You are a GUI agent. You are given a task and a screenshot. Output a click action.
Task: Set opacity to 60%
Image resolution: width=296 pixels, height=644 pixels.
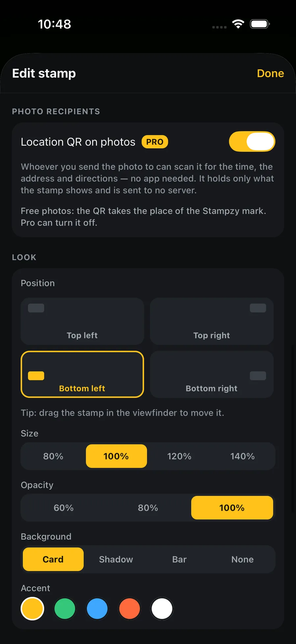64,508
